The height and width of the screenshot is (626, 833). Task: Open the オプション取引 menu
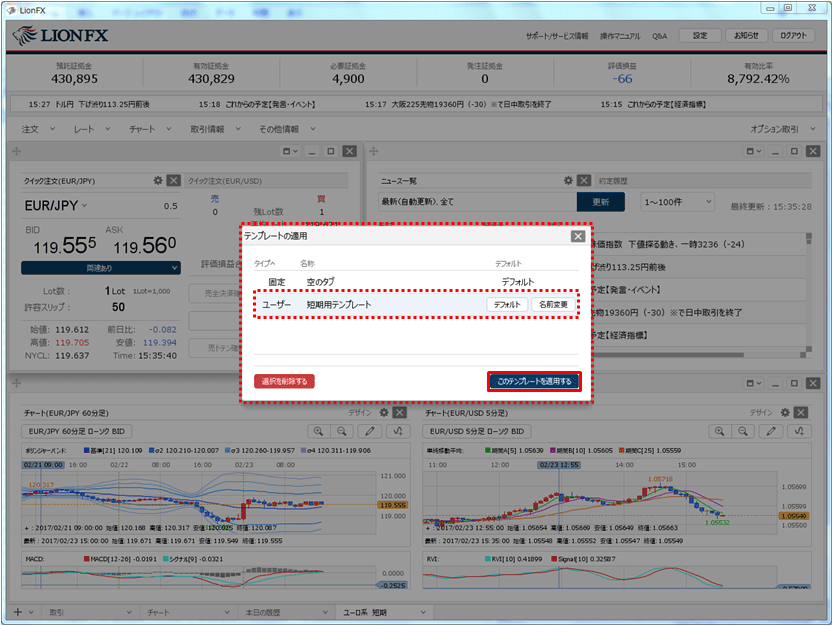(783, 129)
